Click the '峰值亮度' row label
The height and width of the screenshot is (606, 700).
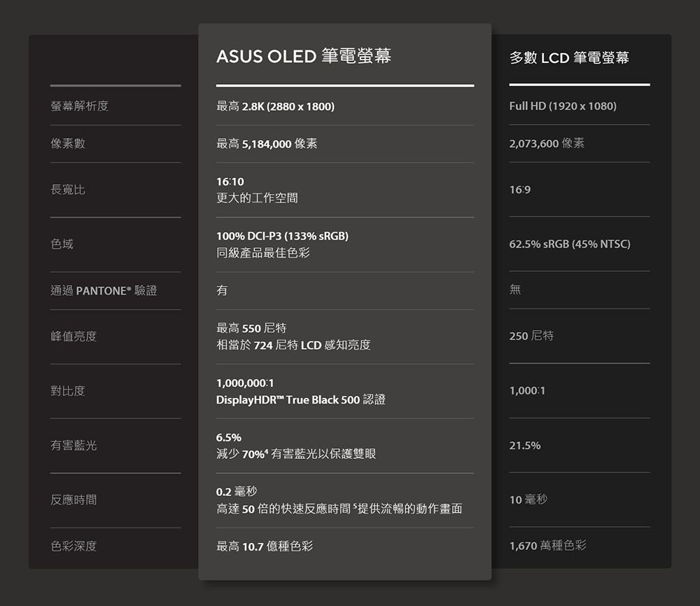[x=73, y=336]
